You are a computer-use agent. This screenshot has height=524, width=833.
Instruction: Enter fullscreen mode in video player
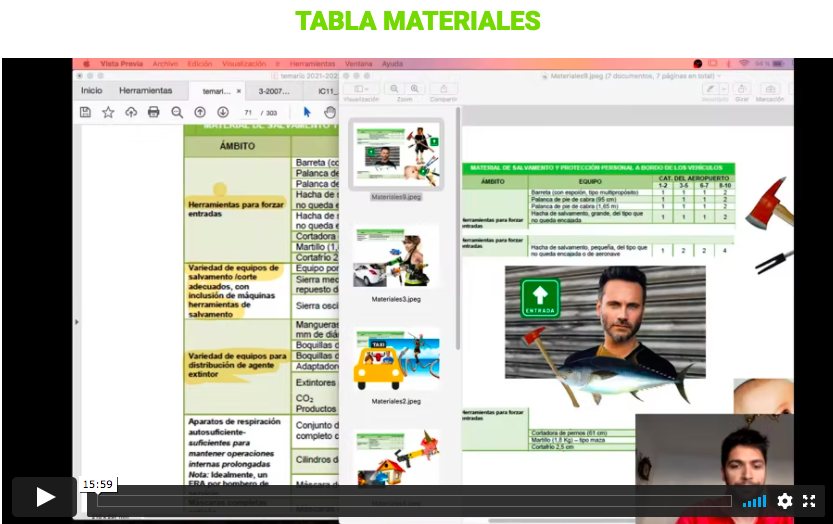click(809, 501)
